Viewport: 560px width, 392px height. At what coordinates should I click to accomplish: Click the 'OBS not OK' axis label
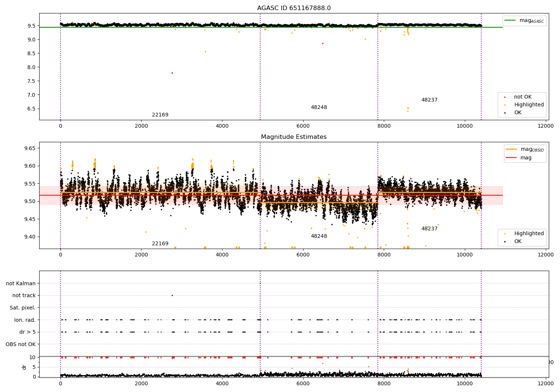click(21, 344)
